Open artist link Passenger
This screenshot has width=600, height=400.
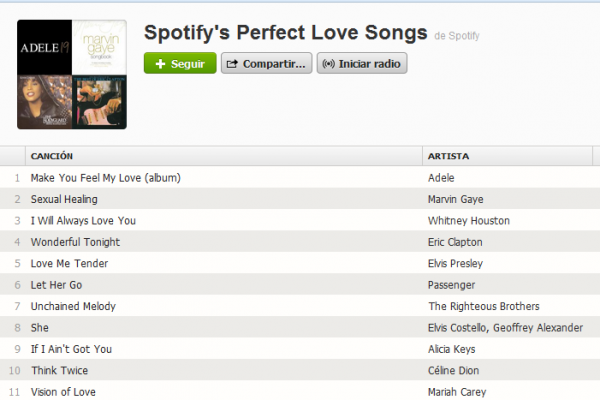(451, 285)
